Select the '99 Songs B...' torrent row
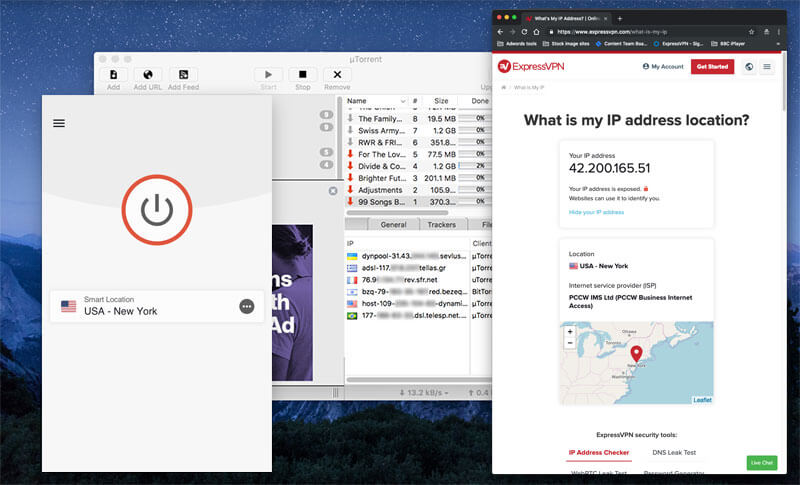The width and height of the screenshot is (800, 485). (x=418, y=201)
